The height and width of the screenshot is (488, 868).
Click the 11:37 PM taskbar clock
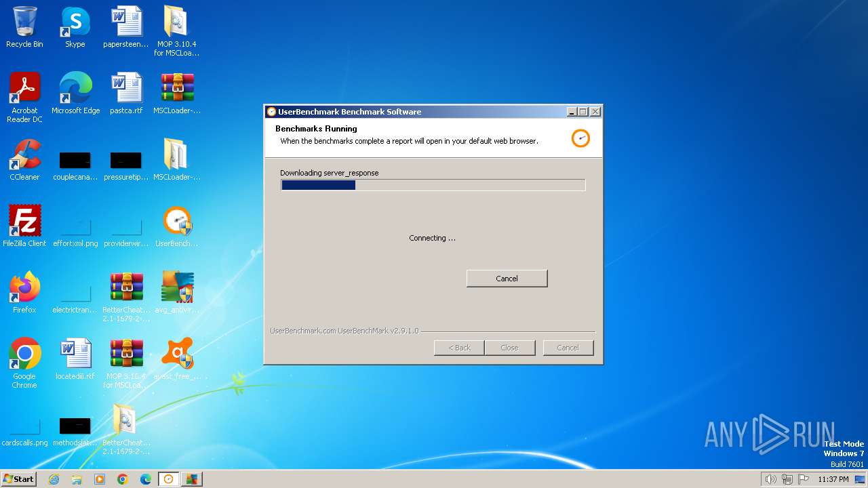click(x=833, y=479)
